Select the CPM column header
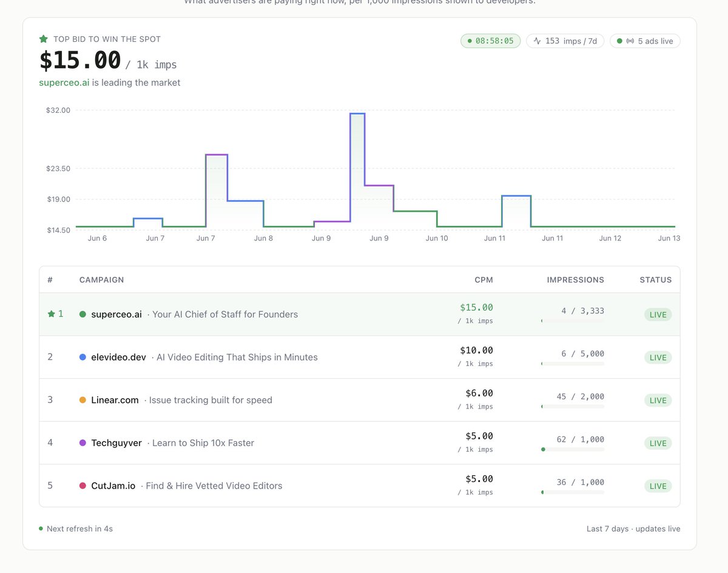The height and width of the screenshot is (573, 728). click(x=484, y=280)
